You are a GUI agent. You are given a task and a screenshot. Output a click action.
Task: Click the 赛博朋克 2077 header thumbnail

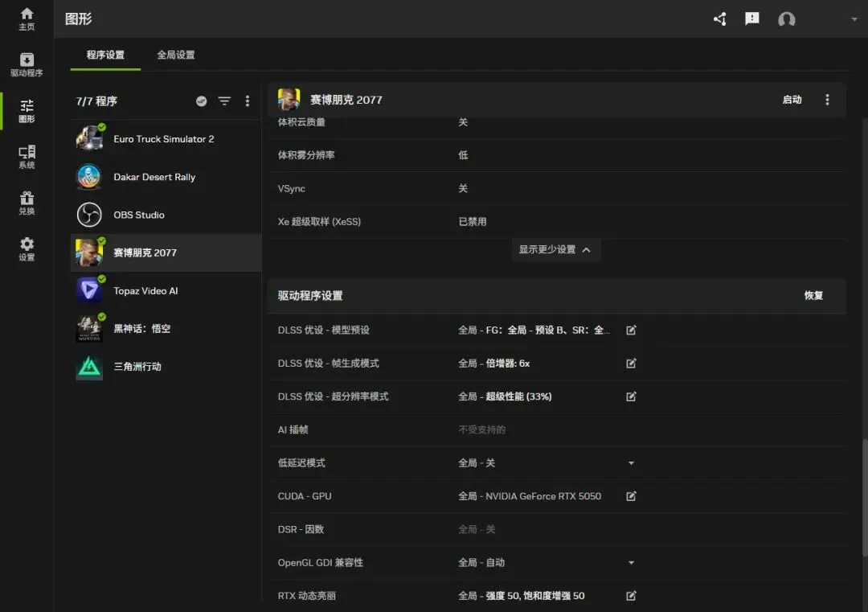[x=289, y=100]
